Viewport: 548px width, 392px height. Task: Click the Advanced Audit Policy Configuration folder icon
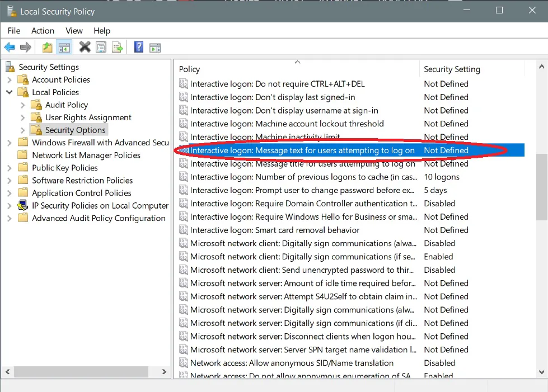tap(23, 218)
